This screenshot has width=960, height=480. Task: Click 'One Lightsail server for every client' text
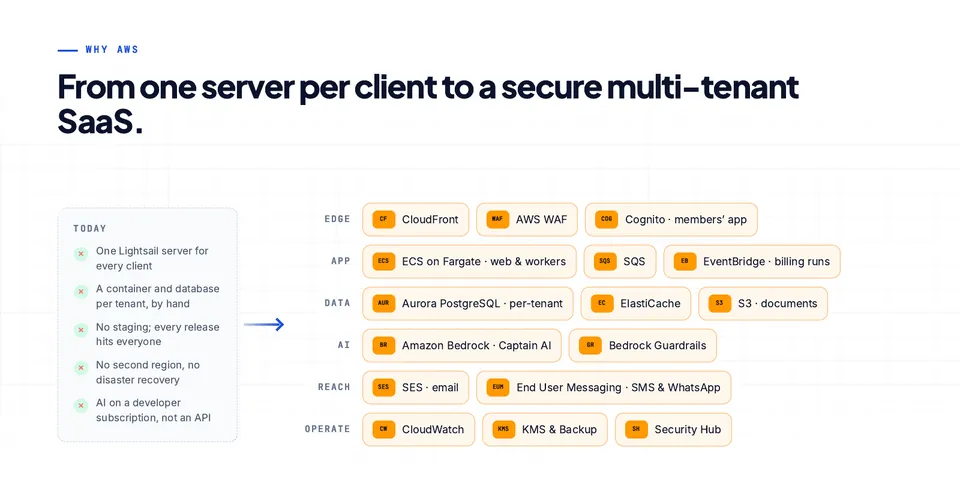coord(152,258)
